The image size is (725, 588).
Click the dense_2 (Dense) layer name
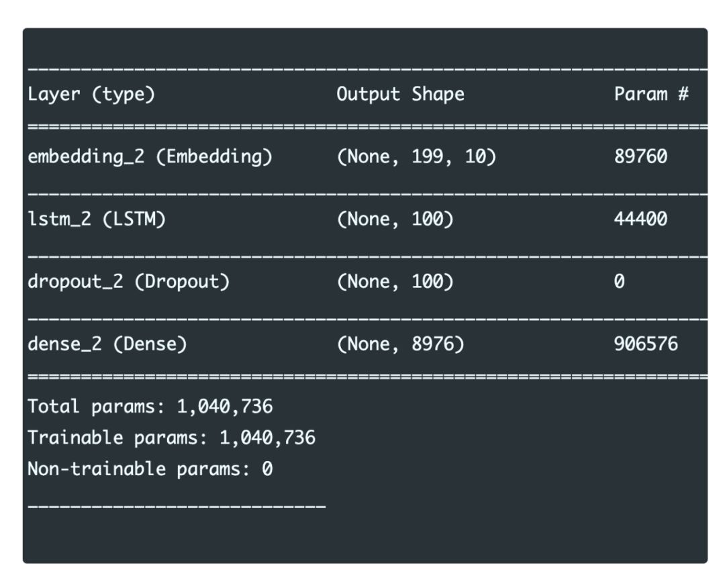107,344
